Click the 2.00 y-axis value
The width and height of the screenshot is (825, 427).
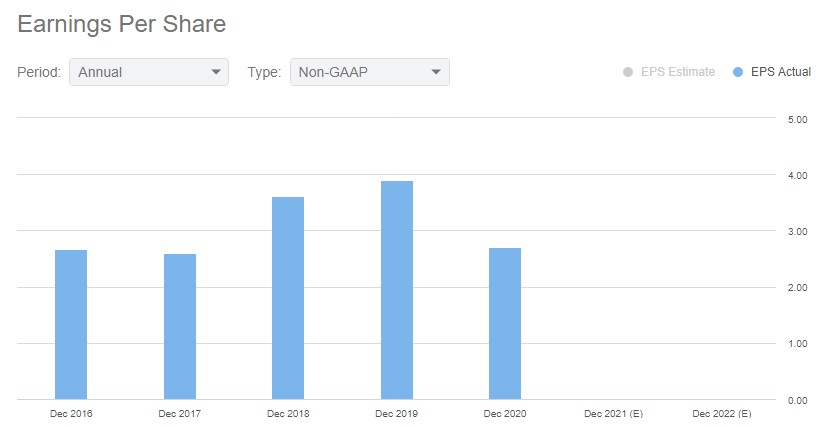(x=798, y=288)
